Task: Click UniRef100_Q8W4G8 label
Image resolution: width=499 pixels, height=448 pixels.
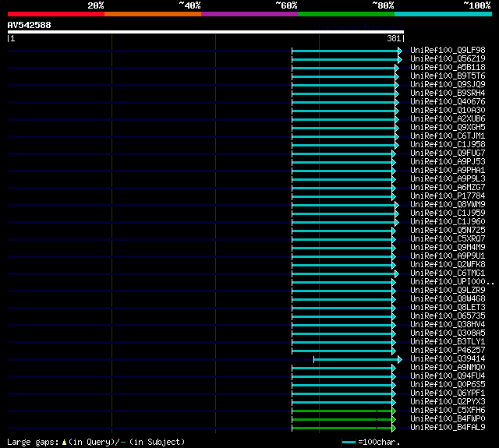Action: point(448,299)
